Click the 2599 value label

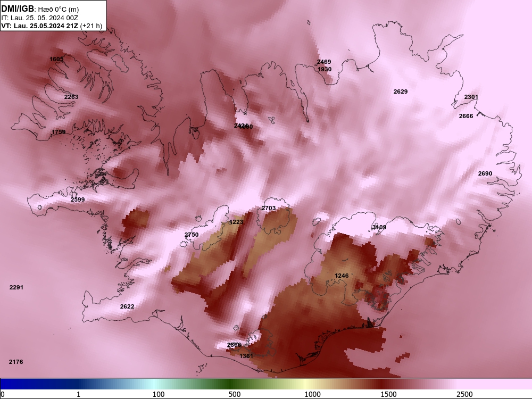(x=78, y=199)
